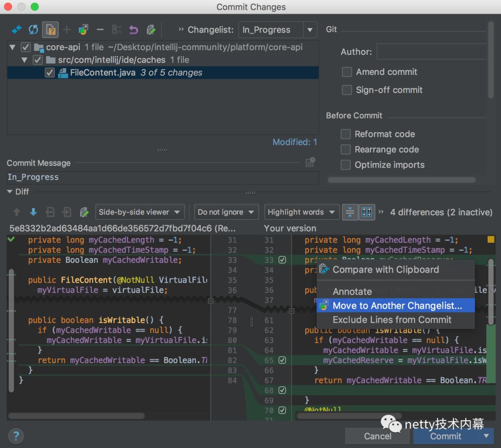This screenshot has height=448, width=501.
Task: Click inside the Author input field
Action: coord(431,52)
